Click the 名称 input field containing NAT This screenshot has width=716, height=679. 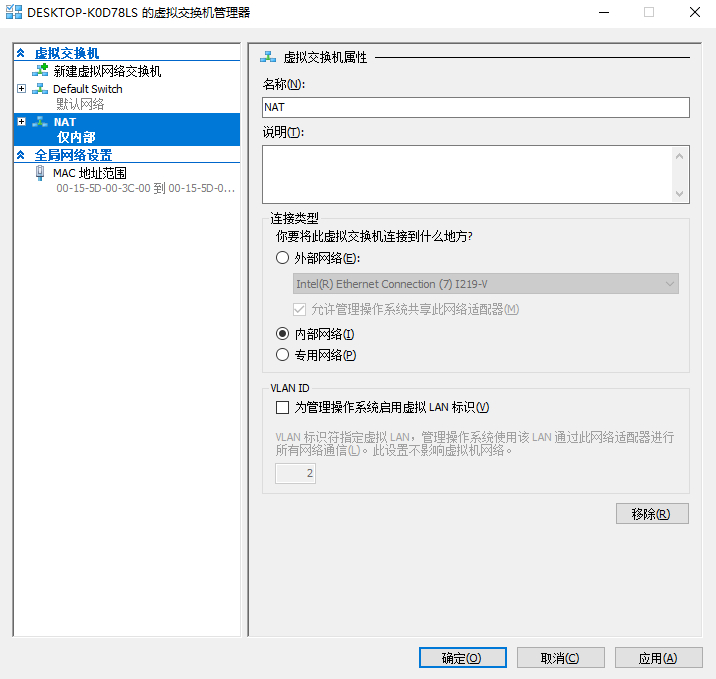point(475,107)
